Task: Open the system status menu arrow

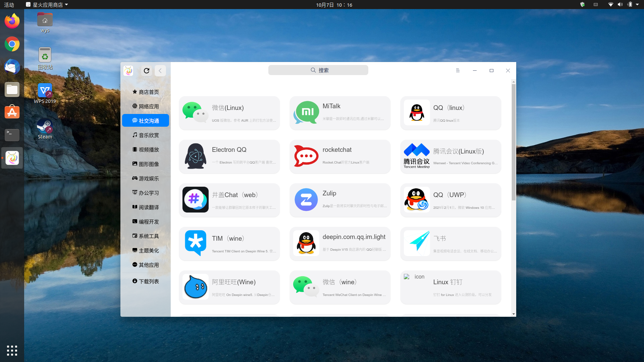Action: tap(637, 5)
